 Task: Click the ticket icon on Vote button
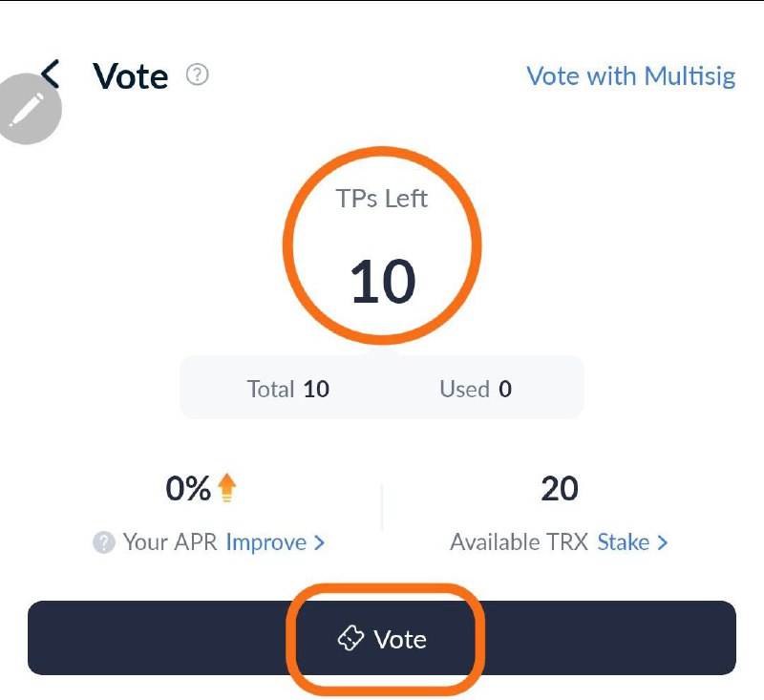pyautogui.click(x=350, y=638)
